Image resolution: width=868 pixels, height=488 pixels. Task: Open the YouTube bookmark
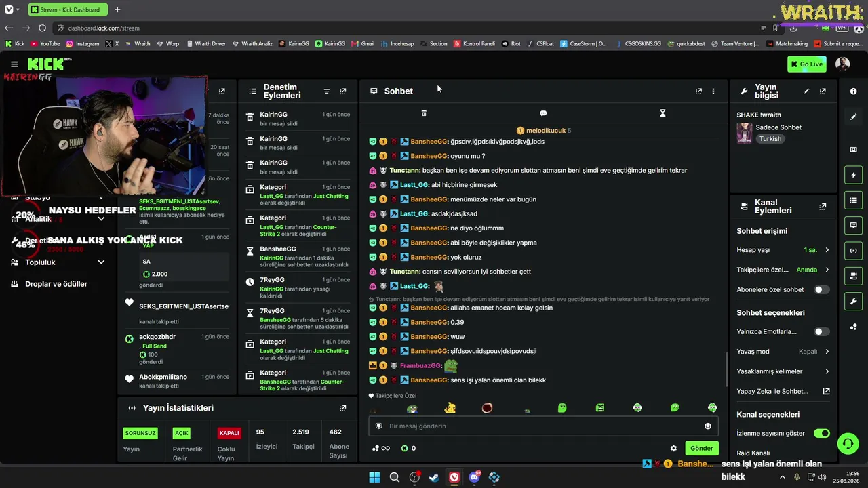pos(45,43)
